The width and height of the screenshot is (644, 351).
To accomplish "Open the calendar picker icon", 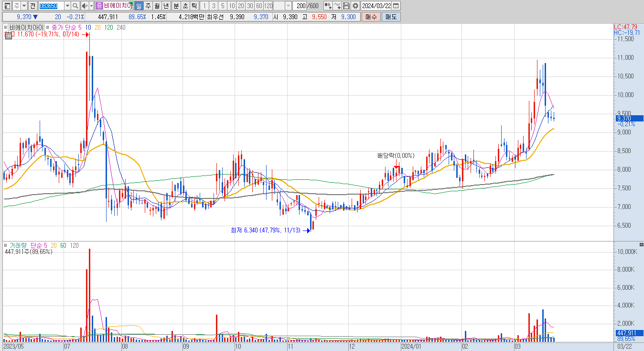I will (x=396, y=6).
